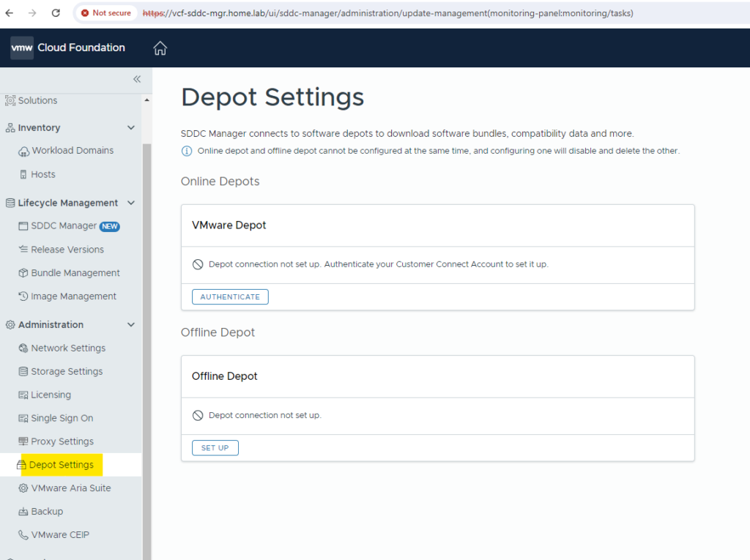Click the Image Management history icon
750x560 pixels.
point(23,296)
